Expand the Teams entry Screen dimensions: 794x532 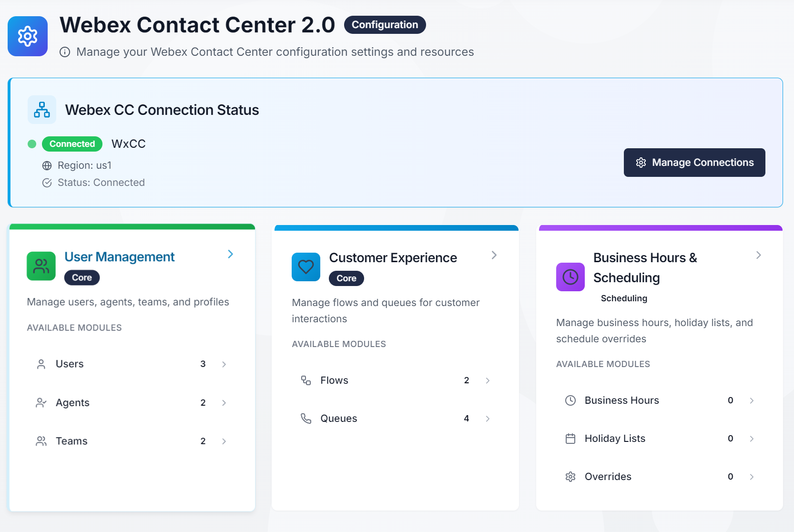point(224,441)
